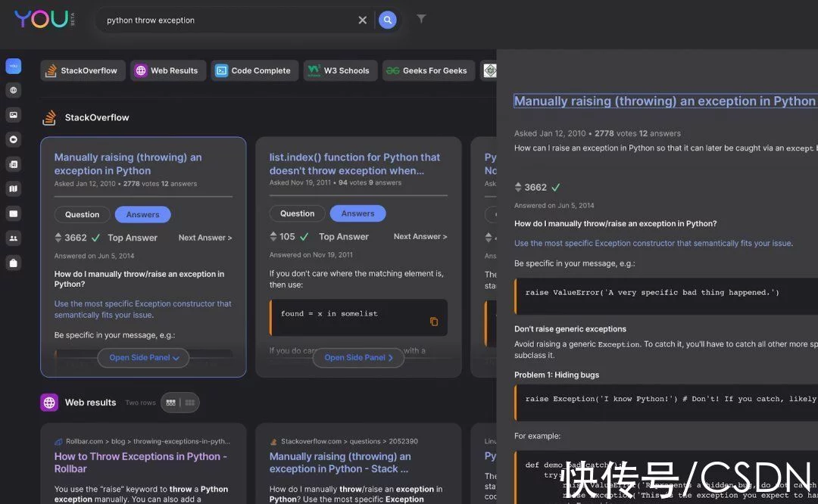Click the vote arrows beside 105
The image size is (818, 504).
tap(273, 237)
